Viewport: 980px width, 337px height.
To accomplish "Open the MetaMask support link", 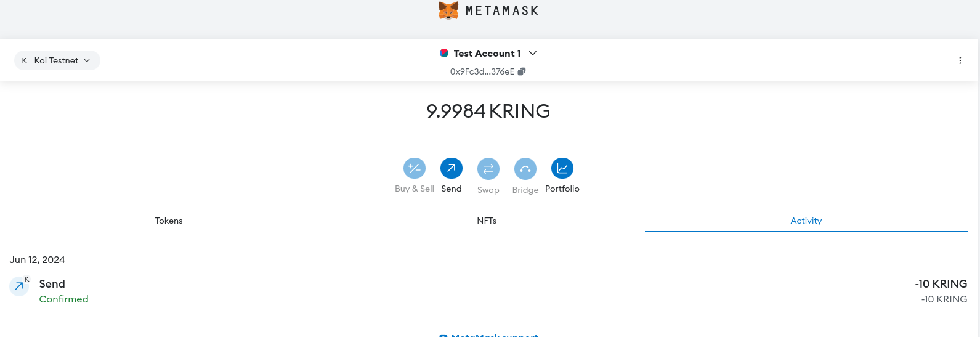I will click(495, 335).
